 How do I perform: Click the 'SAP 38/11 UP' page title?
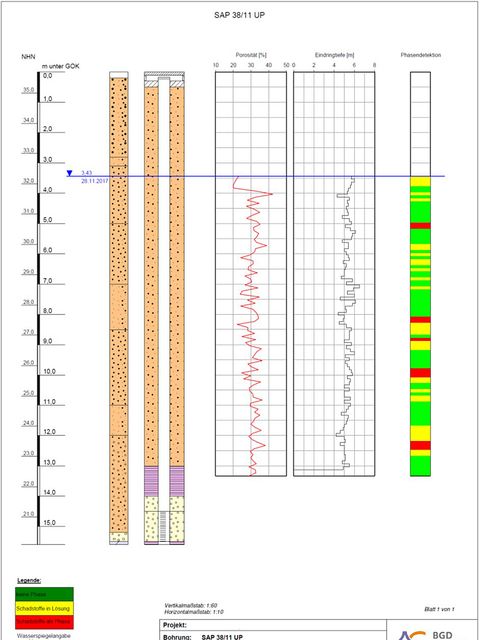pyautogui.click(x=240, y=16)
